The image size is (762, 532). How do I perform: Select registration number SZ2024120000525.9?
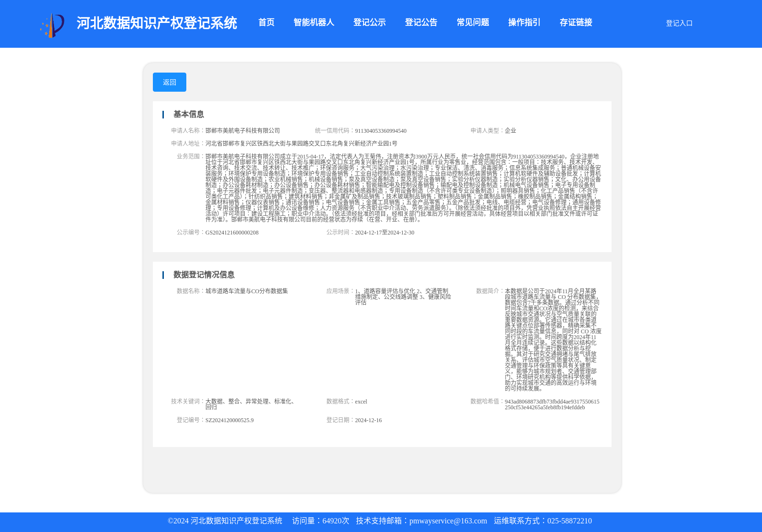point(229,420)
